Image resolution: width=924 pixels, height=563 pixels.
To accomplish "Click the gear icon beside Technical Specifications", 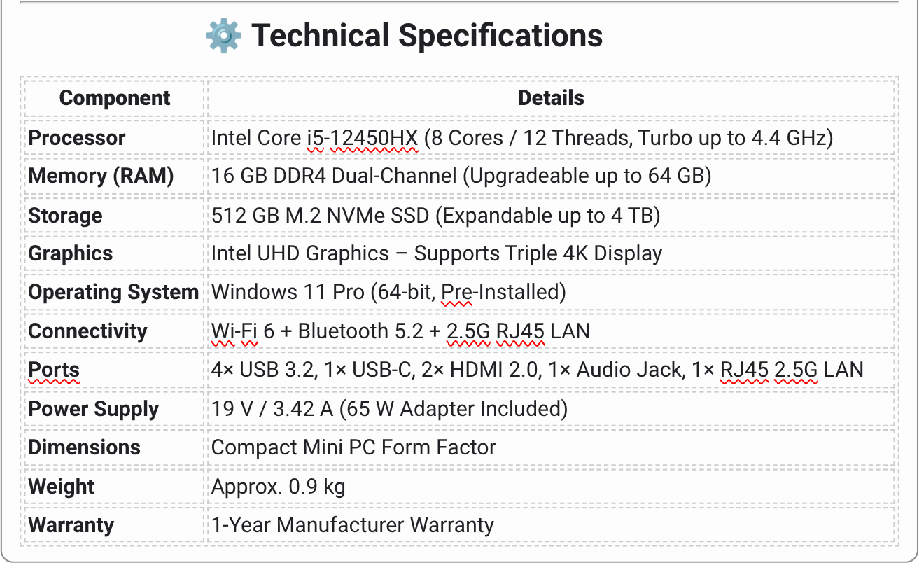I will (x=224, y=35).
